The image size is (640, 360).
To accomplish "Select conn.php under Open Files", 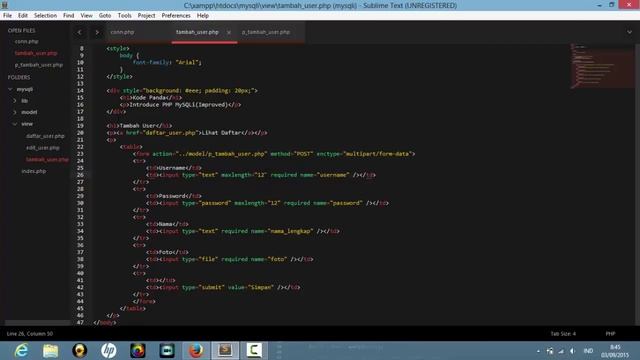I will (x=27, y=42).
